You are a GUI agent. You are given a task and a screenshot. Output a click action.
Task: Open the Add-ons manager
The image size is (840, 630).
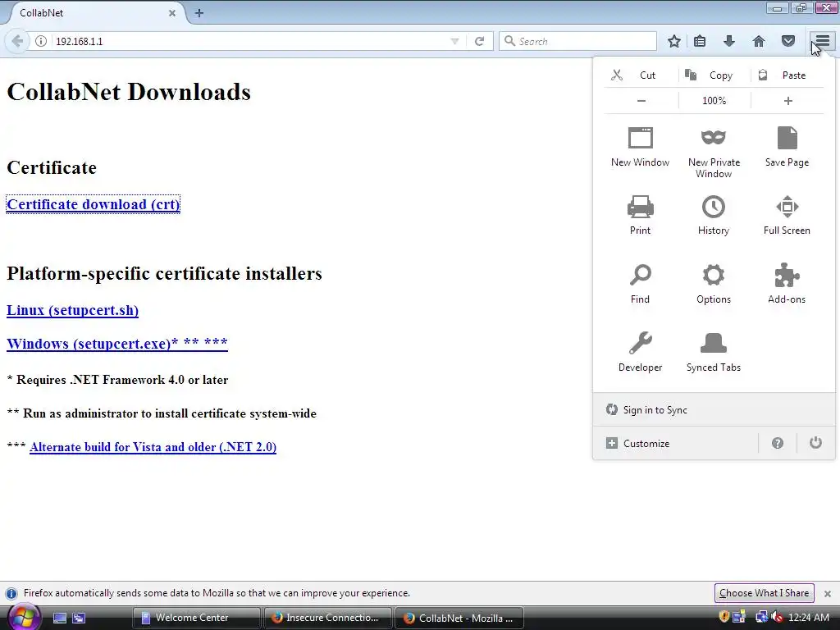coord(787,283)
